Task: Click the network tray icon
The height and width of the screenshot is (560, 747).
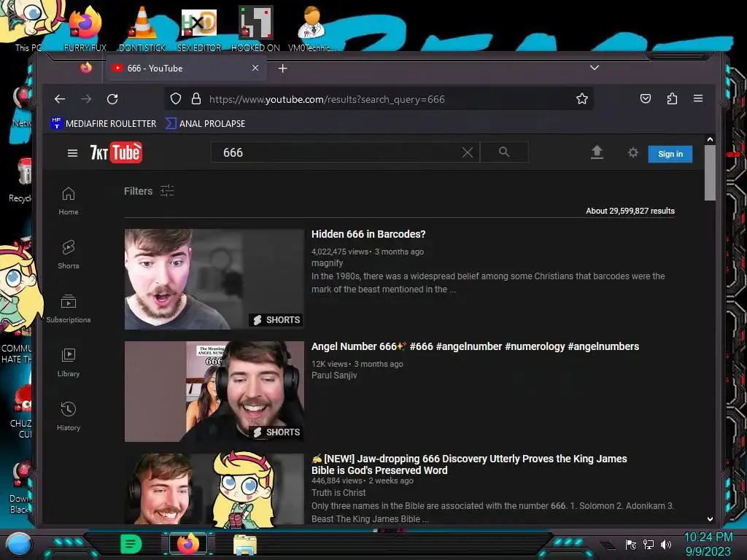Action: (x=648, y=544)
